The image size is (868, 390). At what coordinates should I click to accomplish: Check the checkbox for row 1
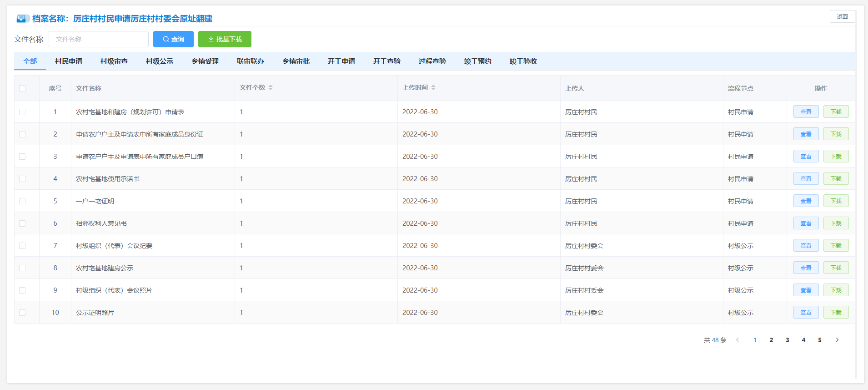pyautogui.click(x=22, y=112)
